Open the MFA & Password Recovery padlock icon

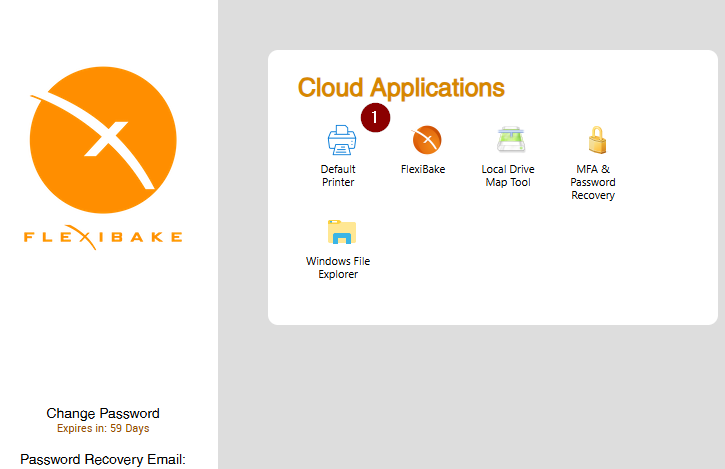(597, 140)
